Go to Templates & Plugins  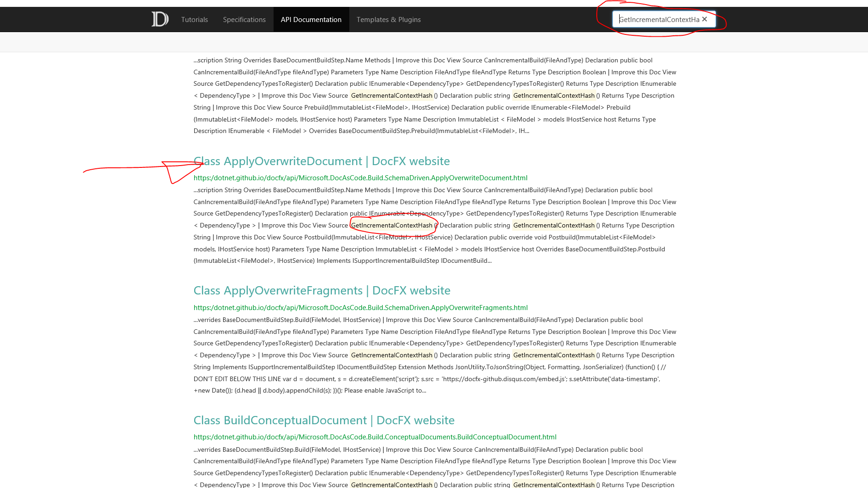pyautogui.click(x=389, y=19)
